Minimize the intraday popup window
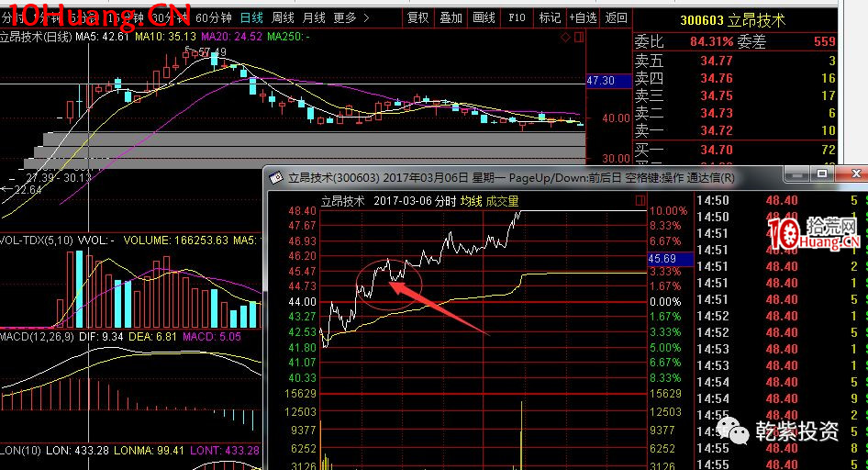 pos(797,173)
